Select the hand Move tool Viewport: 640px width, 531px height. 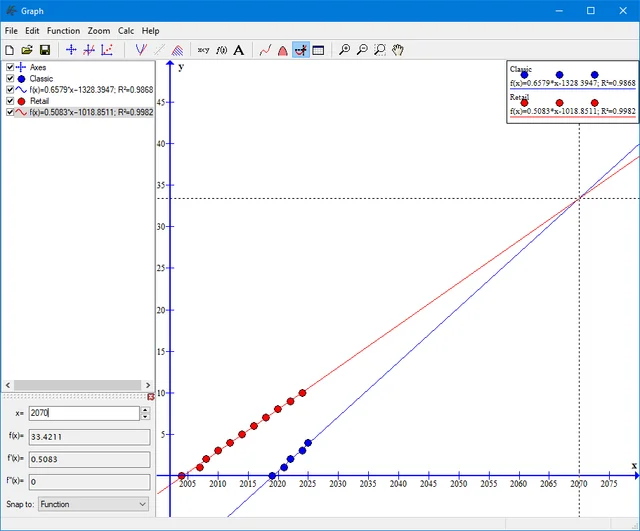pyautogui.click(x=398, y=49)
